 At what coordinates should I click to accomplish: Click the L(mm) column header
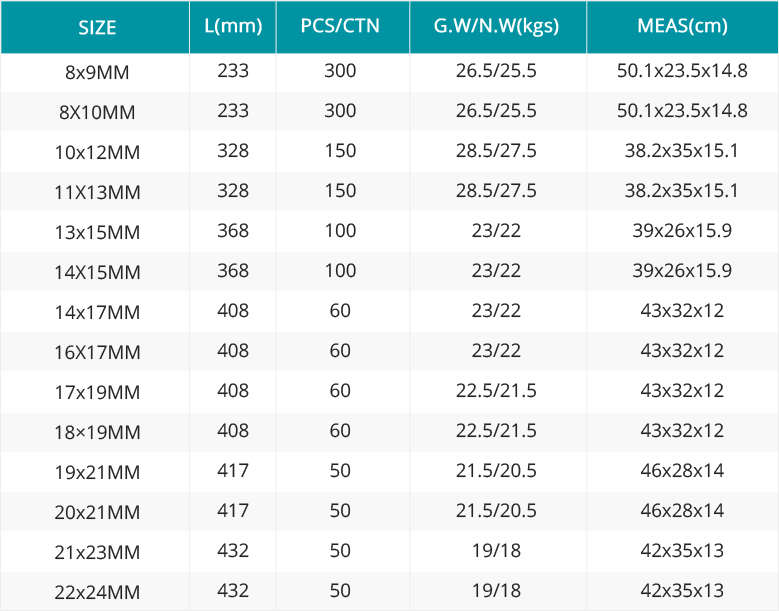click(x=232, y=26)
